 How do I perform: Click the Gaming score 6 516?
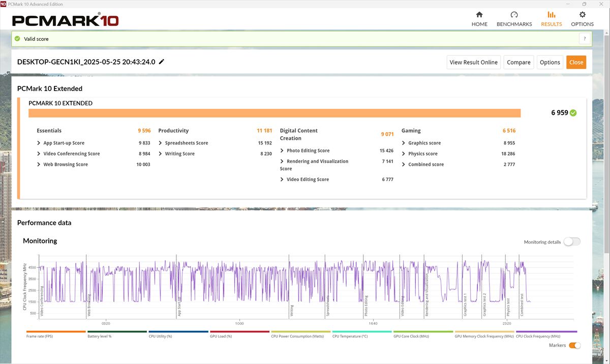(509, 131)
